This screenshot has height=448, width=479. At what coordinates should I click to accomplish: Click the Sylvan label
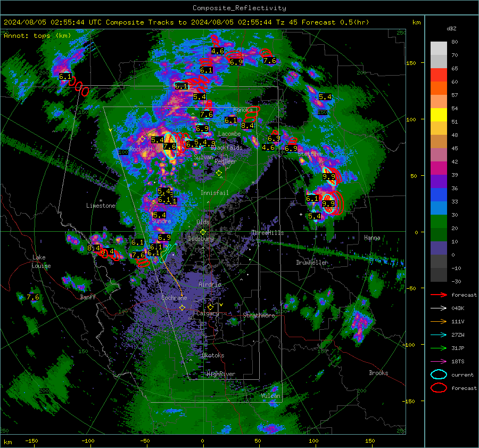[203, 157]
